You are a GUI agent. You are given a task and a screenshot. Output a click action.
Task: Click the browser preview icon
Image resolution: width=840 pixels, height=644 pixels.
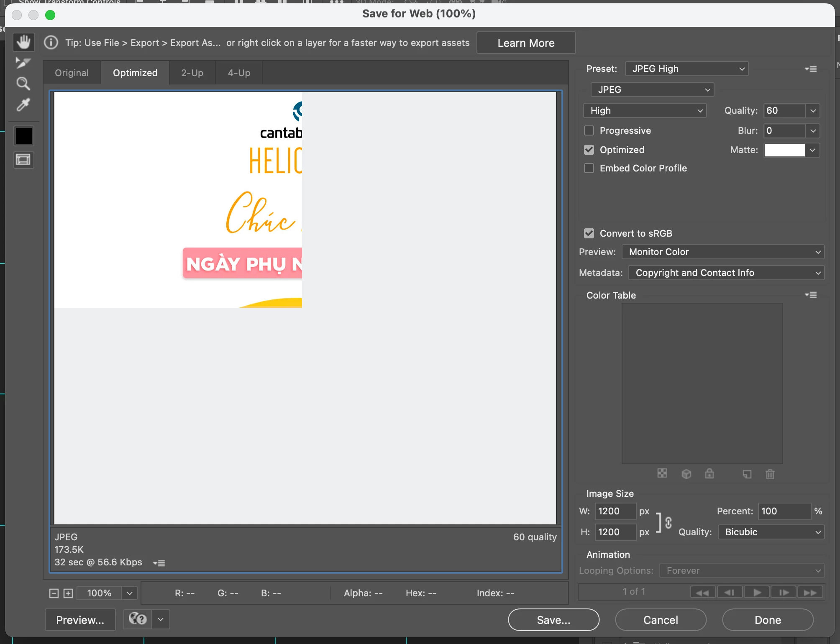[x=138, y=619]
